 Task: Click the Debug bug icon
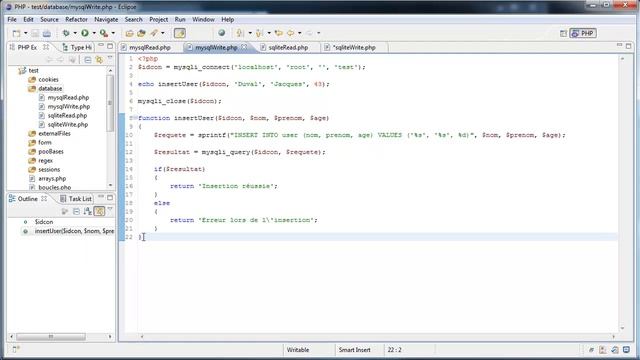65,33
